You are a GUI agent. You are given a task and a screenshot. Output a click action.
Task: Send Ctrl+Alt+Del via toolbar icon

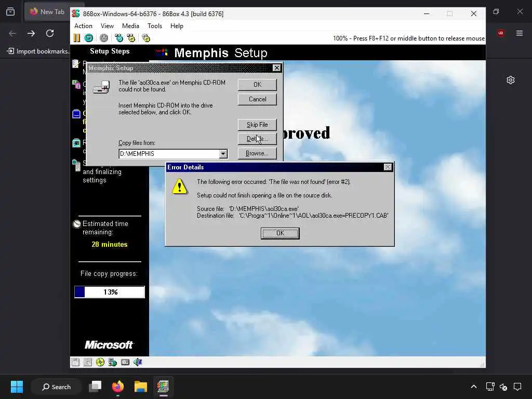tap(119, 38)
